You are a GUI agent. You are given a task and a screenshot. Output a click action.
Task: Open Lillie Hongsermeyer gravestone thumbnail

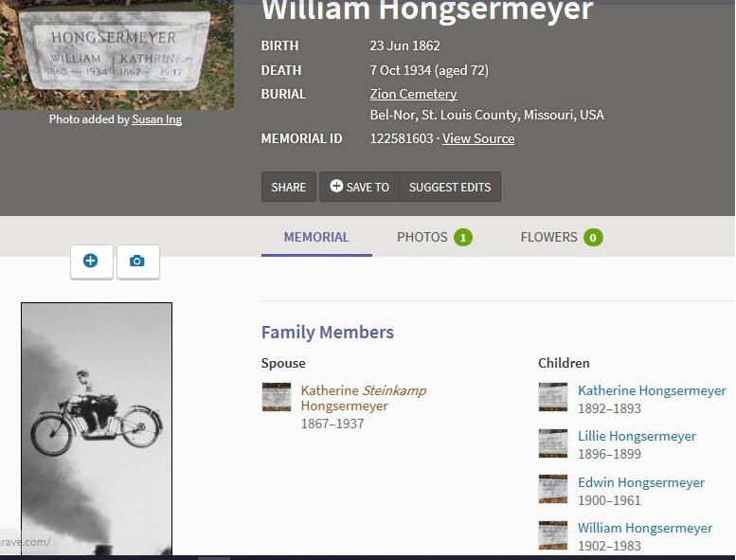tap(553, 443)
